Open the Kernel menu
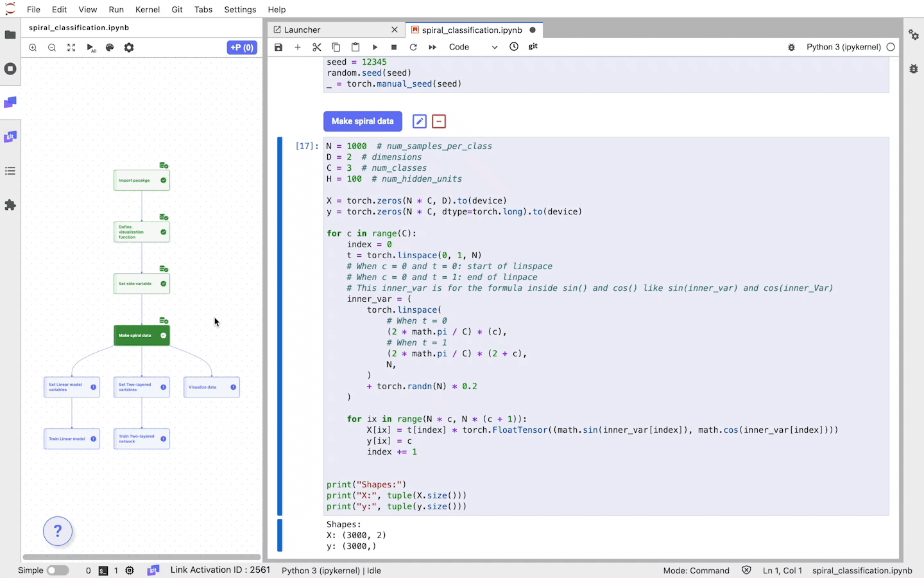924x578 pixels. (x=147, y=10)
